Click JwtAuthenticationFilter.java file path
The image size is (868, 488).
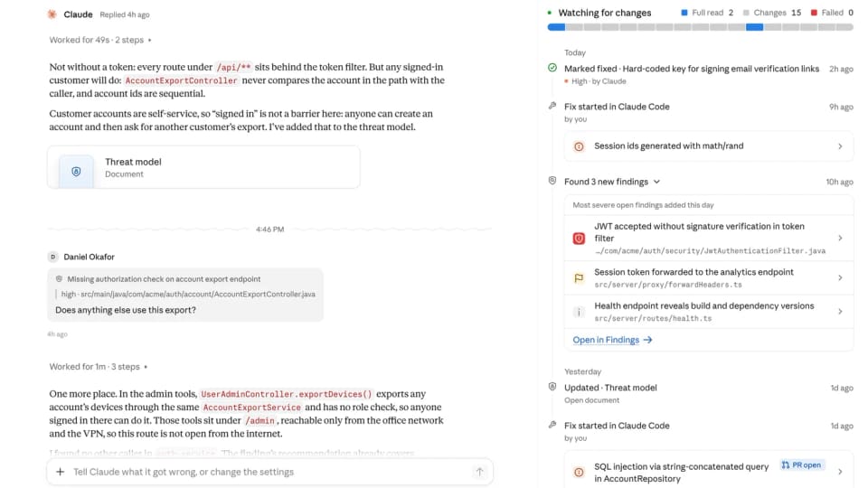point(710,250)
